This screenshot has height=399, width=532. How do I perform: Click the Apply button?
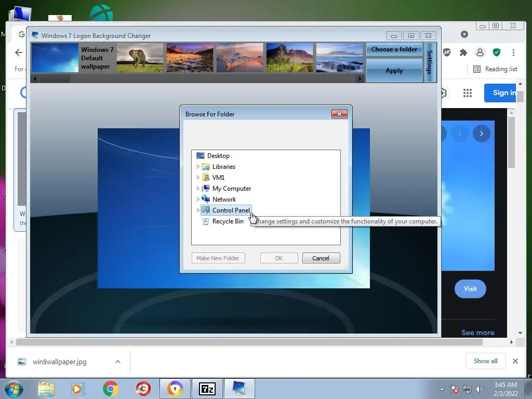coord(394,71)
